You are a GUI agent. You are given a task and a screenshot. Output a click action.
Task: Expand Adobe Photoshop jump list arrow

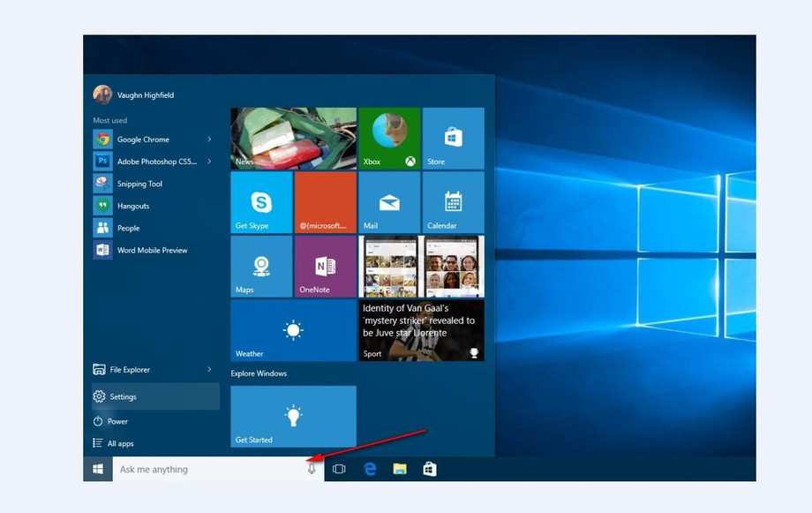pos(209,162)
